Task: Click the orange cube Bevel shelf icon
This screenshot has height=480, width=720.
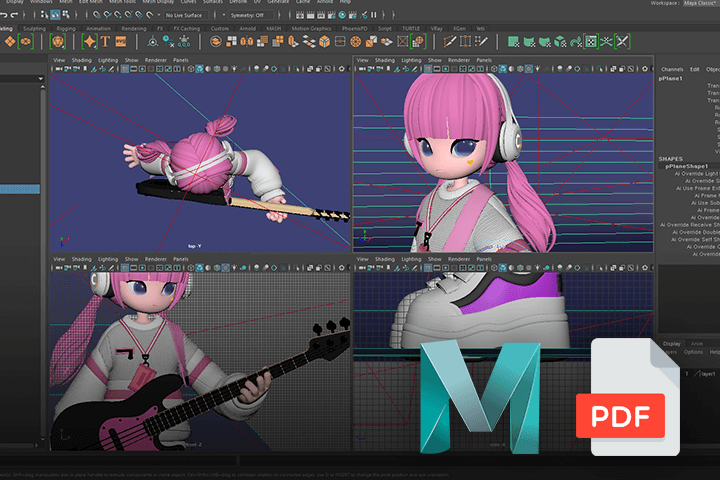Action: (325, 42)
